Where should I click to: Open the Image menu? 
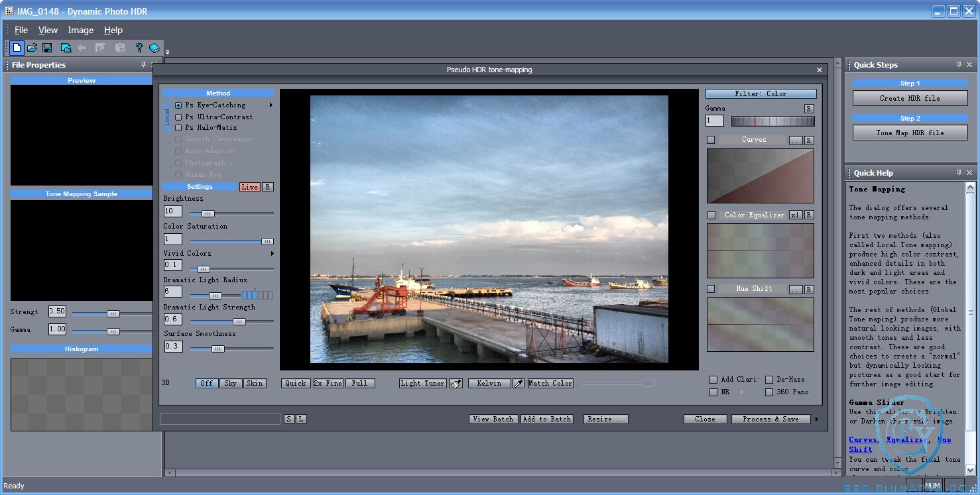click(x=80, y=30)
